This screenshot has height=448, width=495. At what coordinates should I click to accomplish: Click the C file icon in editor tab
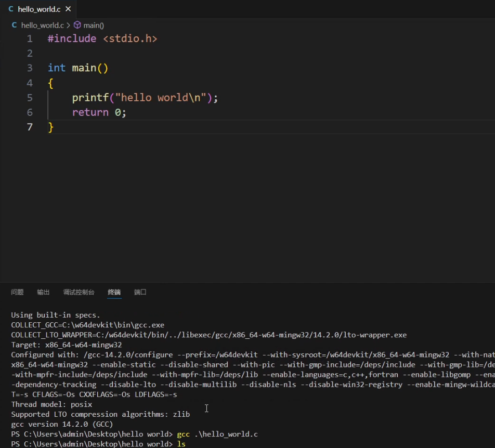tap(11, 9)
